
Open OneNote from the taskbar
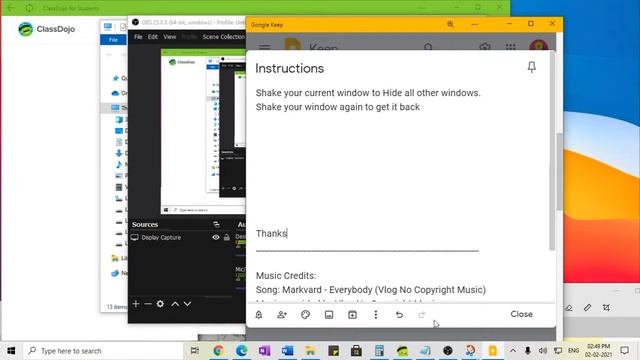(264, 351)
